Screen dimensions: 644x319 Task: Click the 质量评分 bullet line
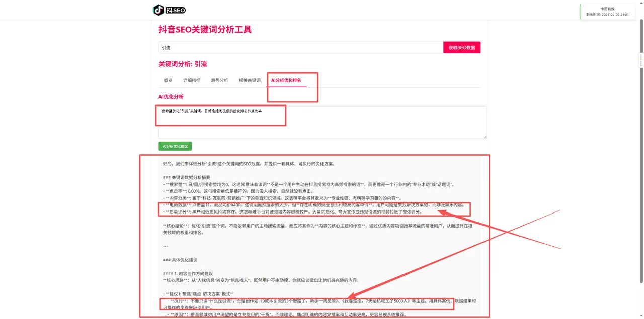click(293, 212)
